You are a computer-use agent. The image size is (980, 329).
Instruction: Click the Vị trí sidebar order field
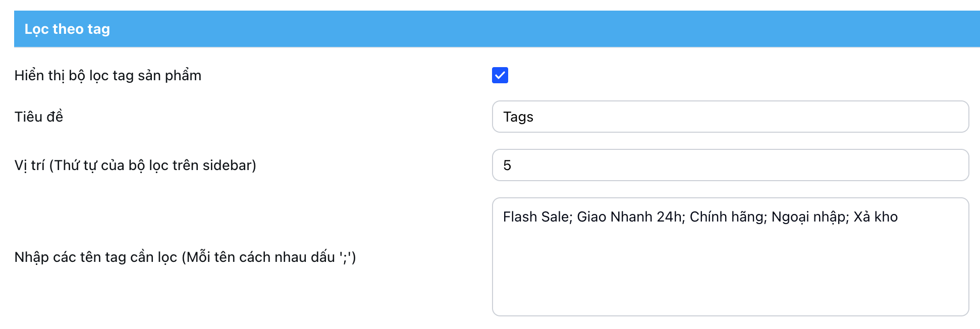[x=730, y=165]
